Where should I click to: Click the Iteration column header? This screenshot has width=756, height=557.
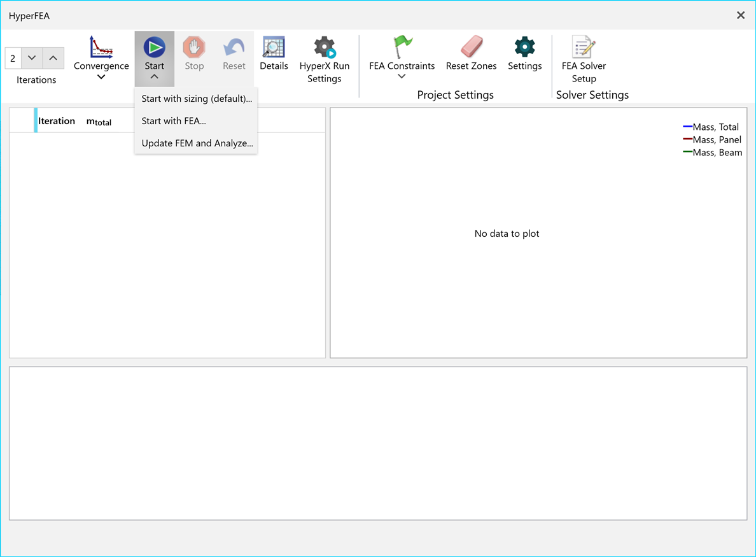pos(57,120)
